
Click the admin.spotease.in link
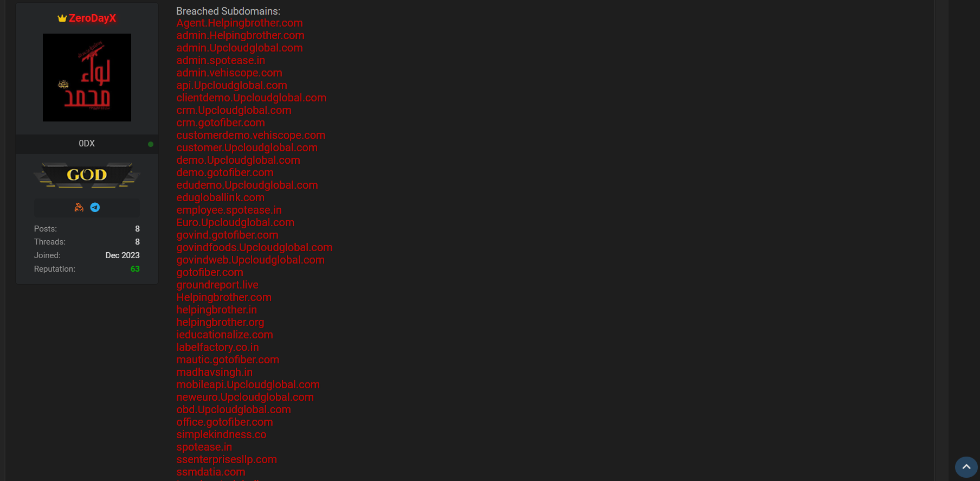pyautogui.click(x=221, y=61)
